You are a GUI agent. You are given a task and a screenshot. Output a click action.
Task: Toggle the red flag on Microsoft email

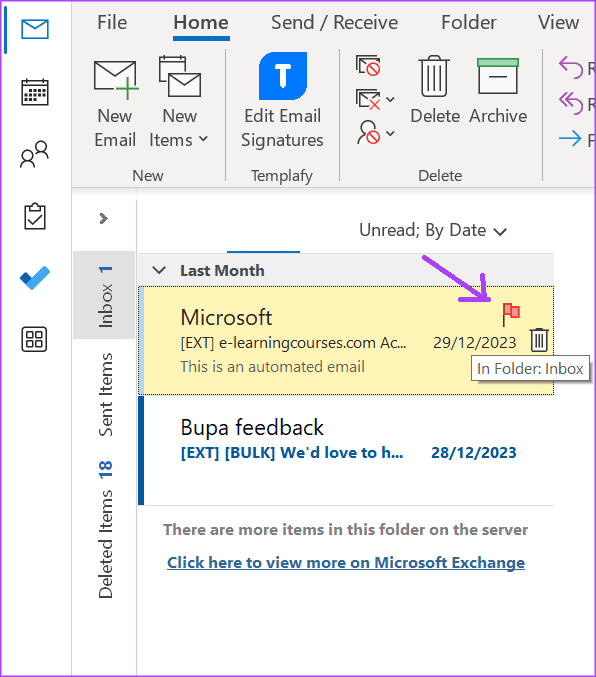511,314
